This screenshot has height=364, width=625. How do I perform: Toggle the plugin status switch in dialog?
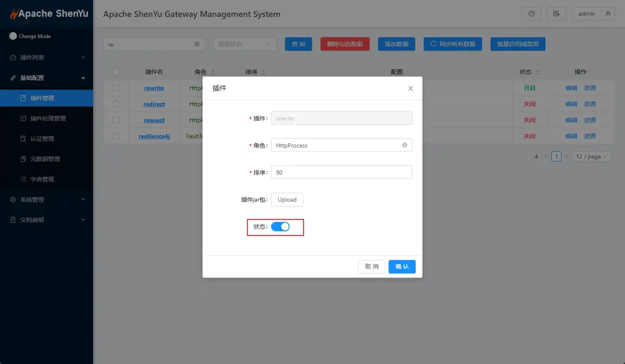pyautogui.click(x=280, y=226)
